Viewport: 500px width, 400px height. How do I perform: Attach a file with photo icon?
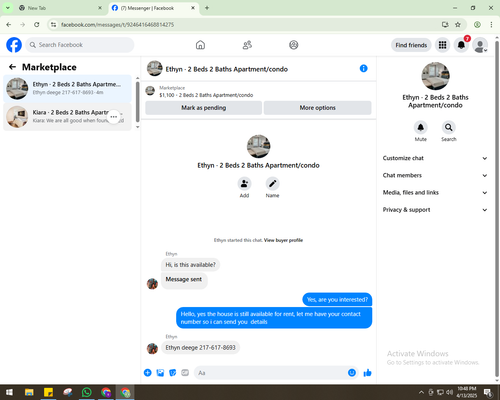tap(160, 373)
